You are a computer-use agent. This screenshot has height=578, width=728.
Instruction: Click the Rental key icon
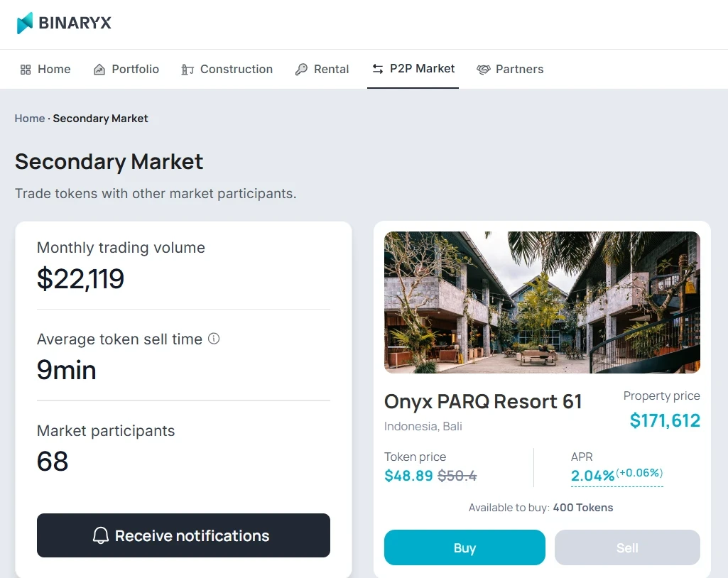tap(301, 70)
